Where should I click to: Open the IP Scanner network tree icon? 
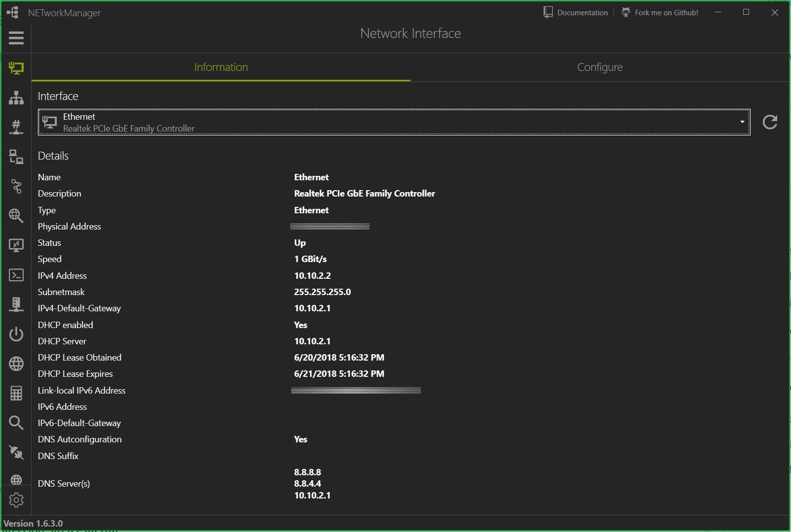[x=16, y=98]
